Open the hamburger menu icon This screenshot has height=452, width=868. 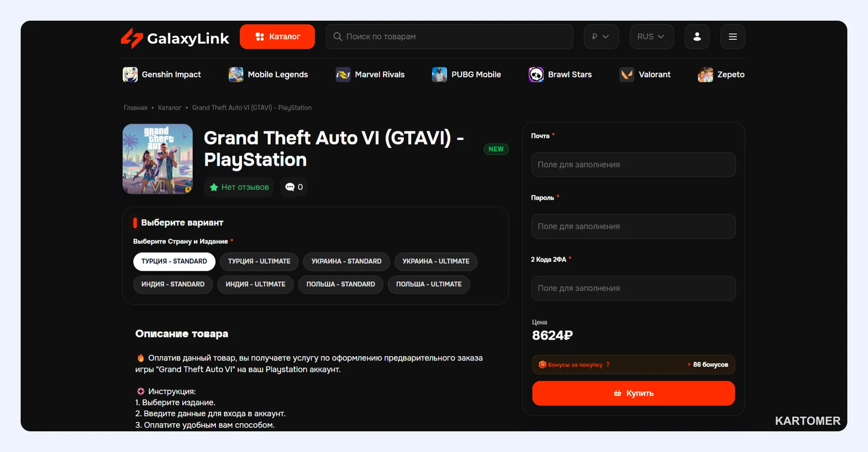pos(733,36)
